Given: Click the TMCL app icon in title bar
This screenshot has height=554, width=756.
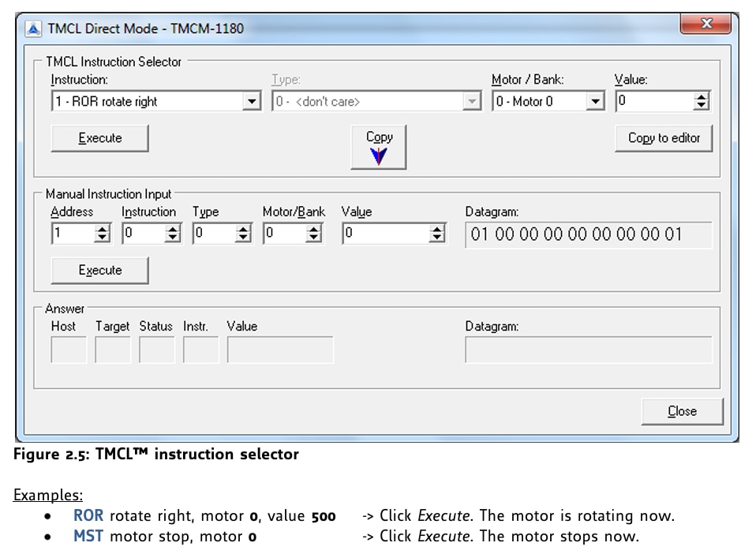Looking at the screenshot, I should (x=33, y=28).
